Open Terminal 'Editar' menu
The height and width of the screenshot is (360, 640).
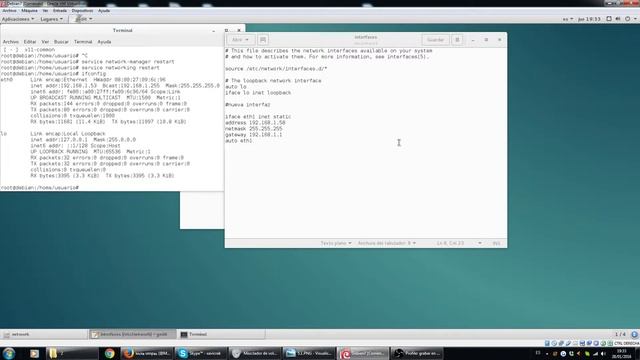coord(30,42)
